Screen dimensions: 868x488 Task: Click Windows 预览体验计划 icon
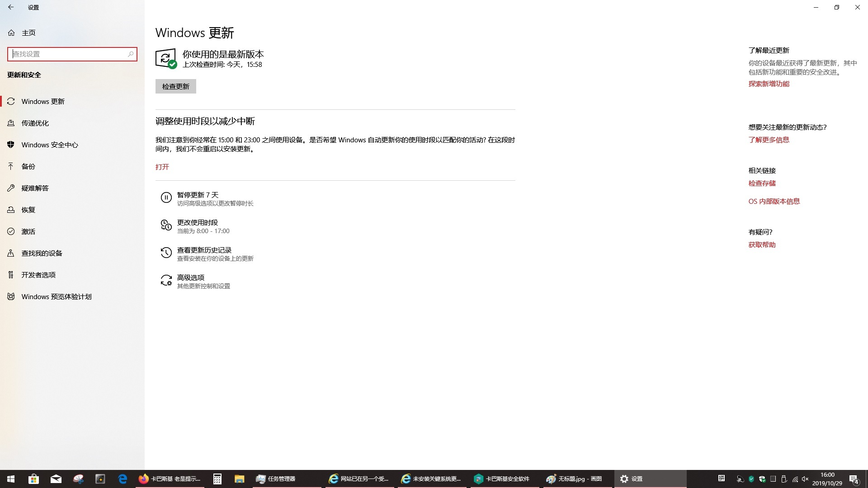(11, 297)
